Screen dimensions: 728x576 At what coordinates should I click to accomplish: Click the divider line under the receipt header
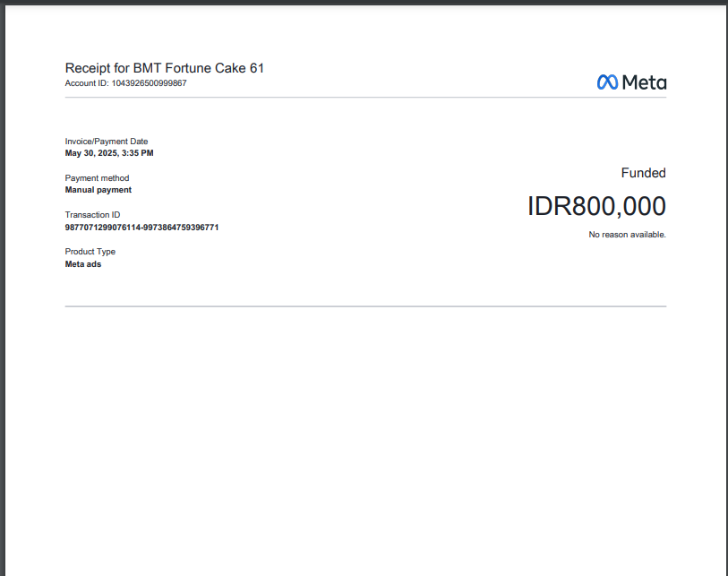[365, 97]
